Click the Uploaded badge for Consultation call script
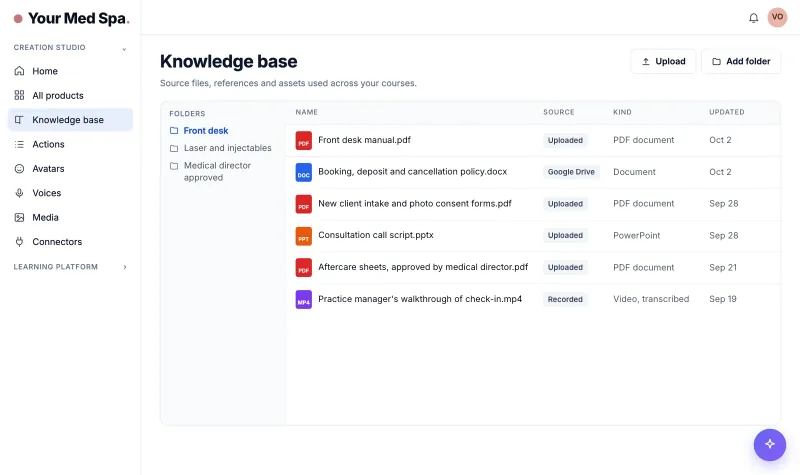This screenshot has height=475, width=800. tap(565, 236)
